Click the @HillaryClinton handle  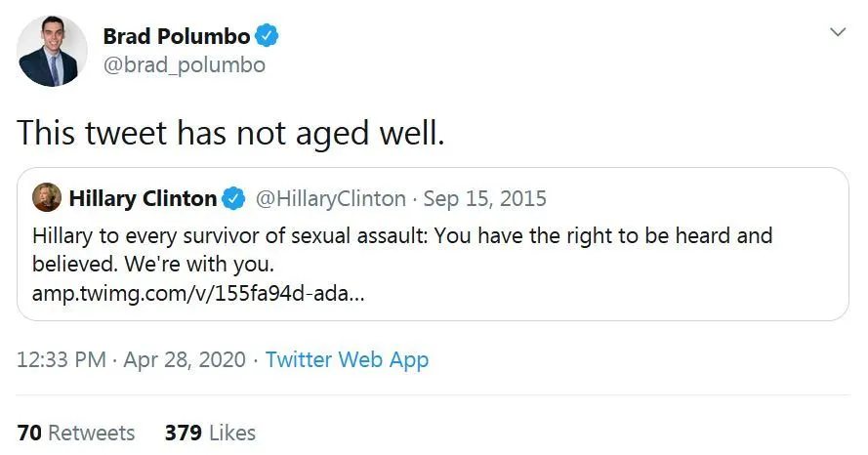point(330,199)
